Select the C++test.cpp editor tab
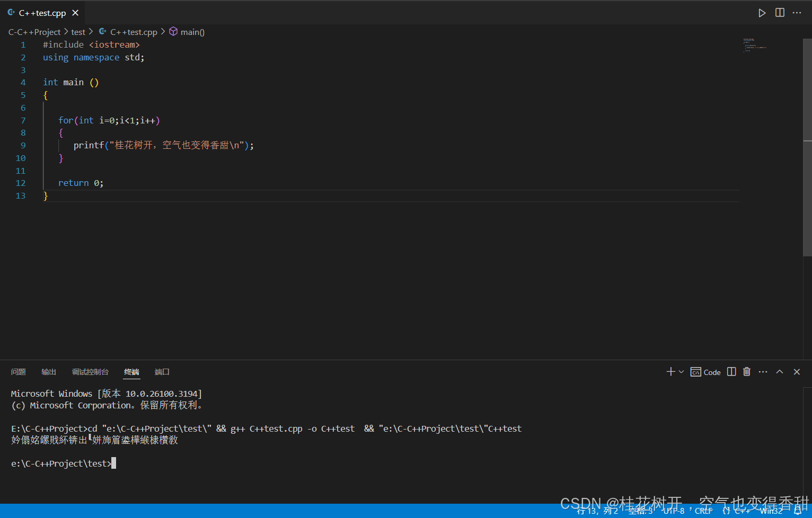812x518 pixels. [43, 13]
